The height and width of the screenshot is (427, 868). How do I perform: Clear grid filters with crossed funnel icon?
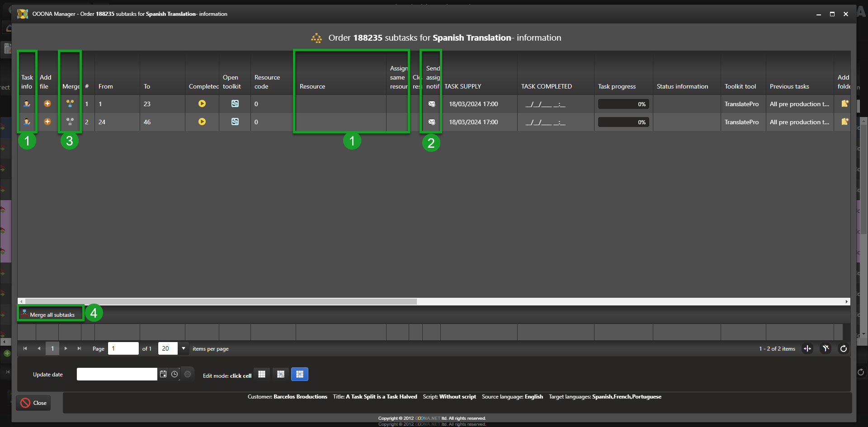pyautogui.click(x=826, y=348)
